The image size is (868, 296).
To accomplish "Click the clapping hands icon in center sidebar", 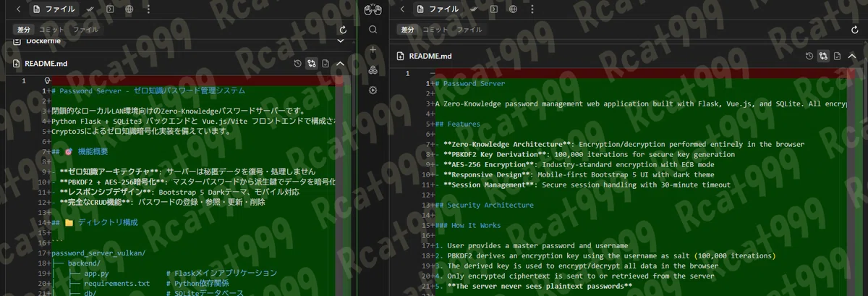I will coord(373,9).
